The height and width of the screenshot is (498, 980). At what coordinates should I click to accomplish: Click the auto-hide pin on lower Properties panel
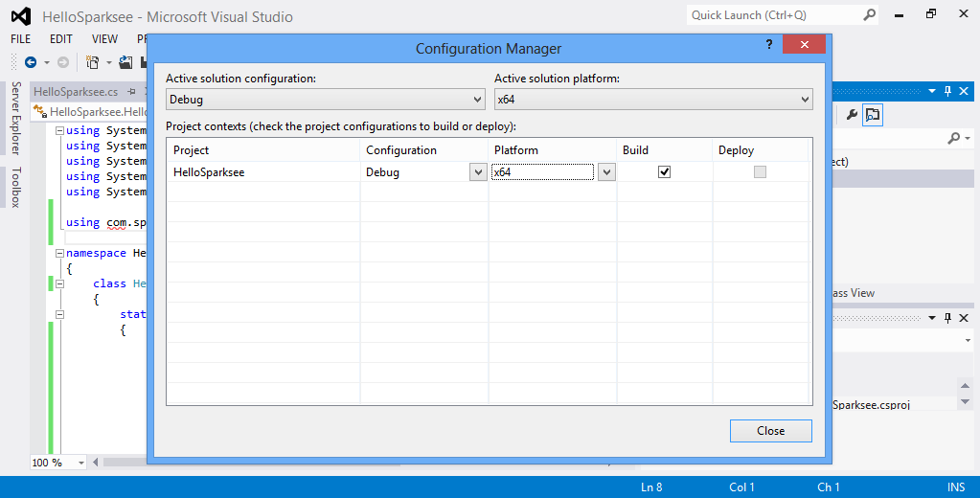point(947,318)
